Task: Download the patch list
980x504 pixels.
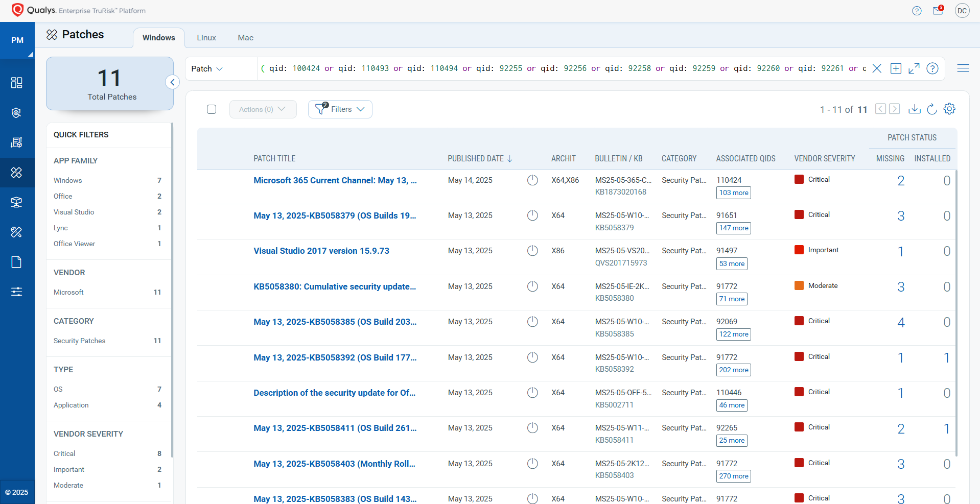Action: (915, 109)
